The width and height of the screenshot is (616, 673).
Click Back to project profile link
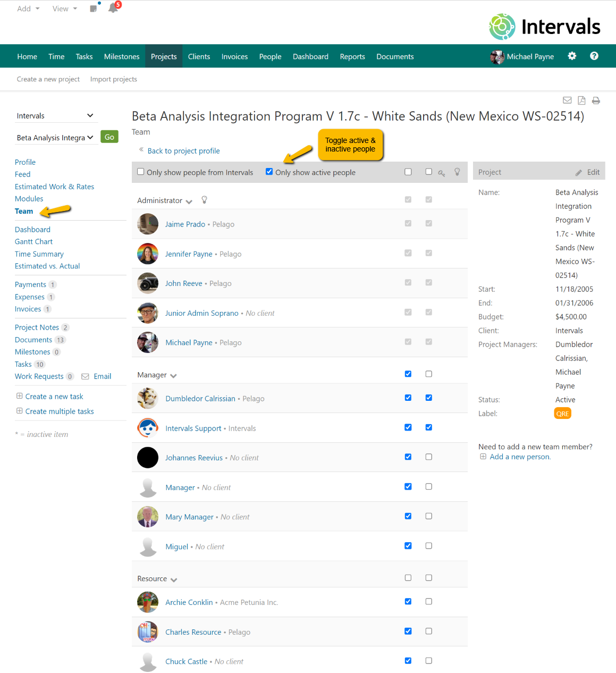(x=183, y=151)
